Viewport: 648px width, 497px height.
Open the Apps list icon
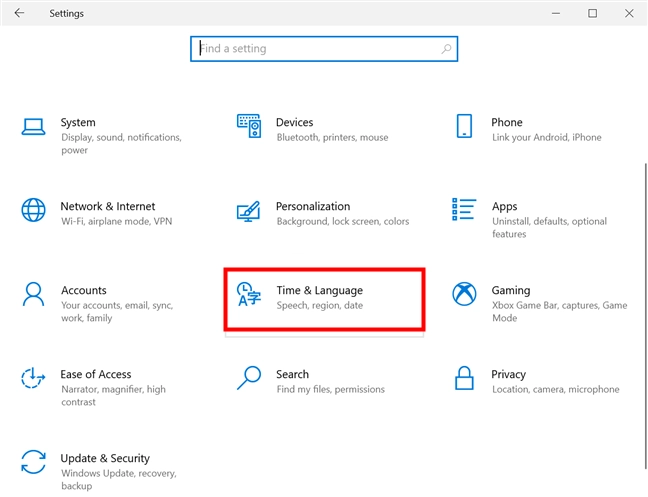[464, 209]
